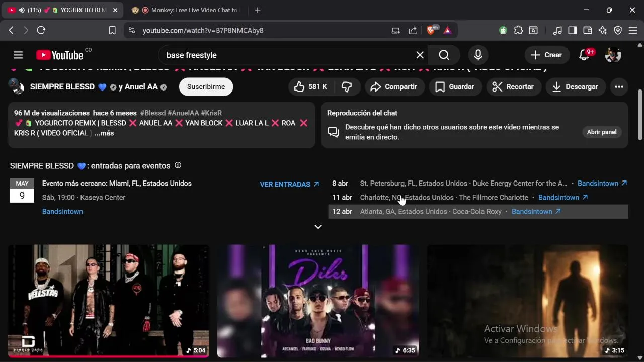Viewport: 644px width, 362px height.
Task: Start voice search with the microphone
Action: coord(478,55)
